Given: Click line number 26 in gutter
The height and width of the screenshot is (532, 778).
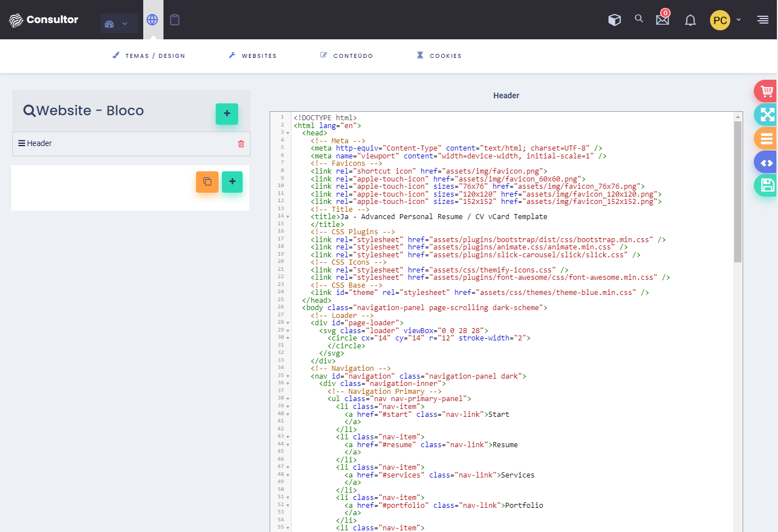Looking at the screenshot, I should click(x=281, y=307).
